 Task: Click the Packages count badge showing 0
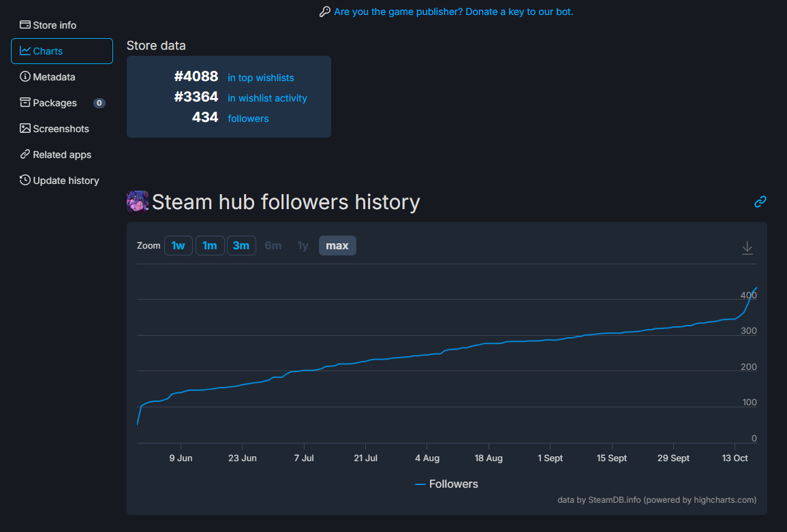point(99,103)
